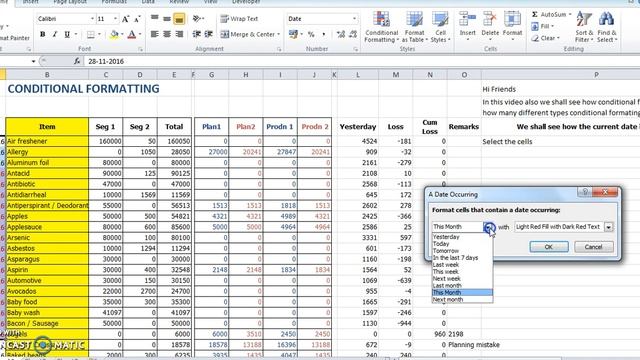Open the Orientation text rotation icon

pos(198,18)
